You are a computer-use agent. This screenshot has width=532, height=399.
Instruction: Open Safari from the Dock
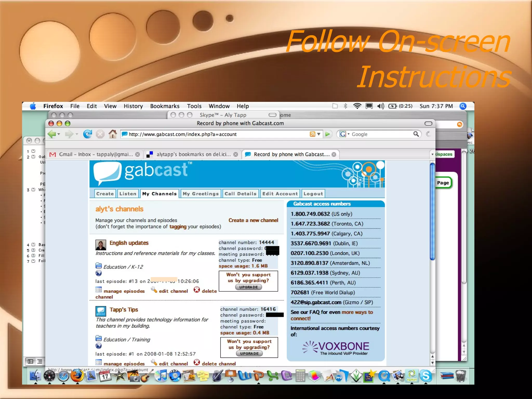(63, 376)
